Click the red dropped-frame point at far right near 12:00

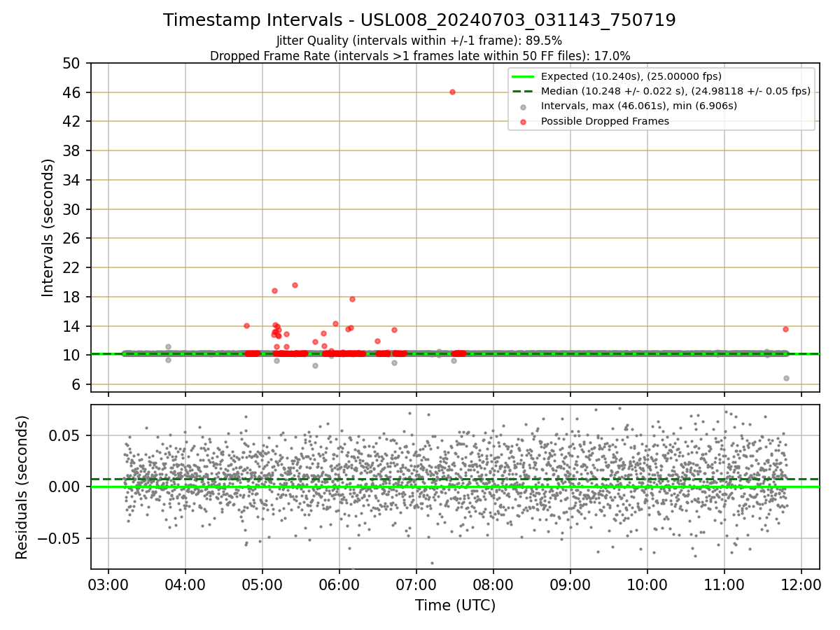click(785, 329)
